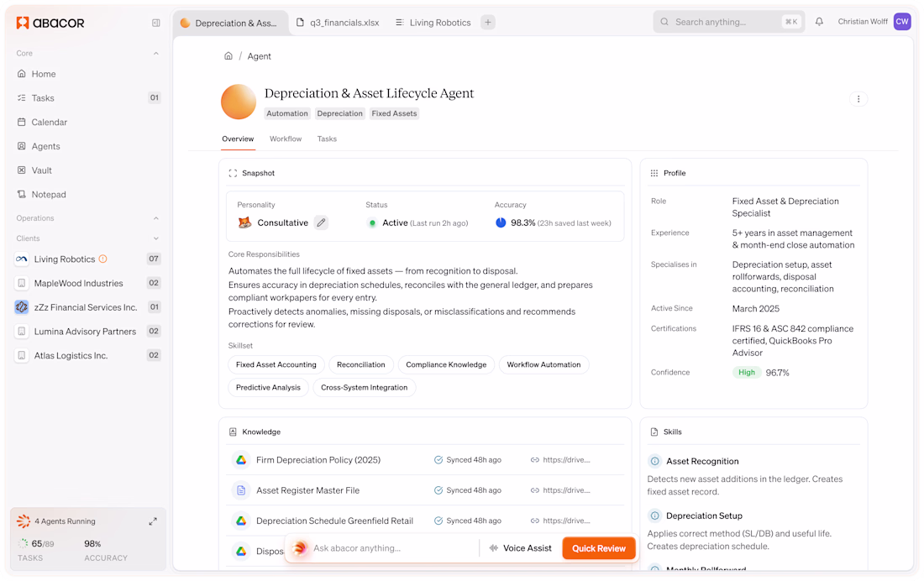Click the breadcrumb home icon
Image resolution: width=924 pixels, height=581 pixels.
coord(228,56)
